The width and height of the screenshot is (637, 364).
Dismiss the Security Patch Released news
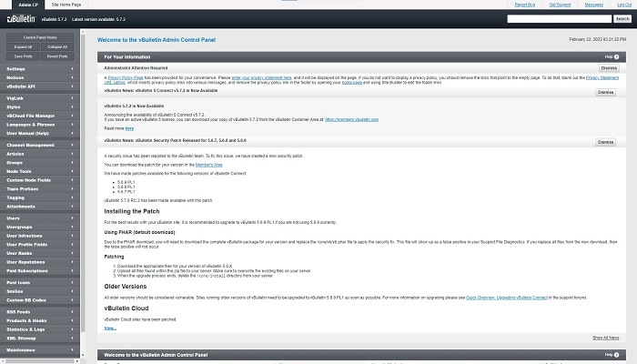pyautogui.click(x=605, y=142)
